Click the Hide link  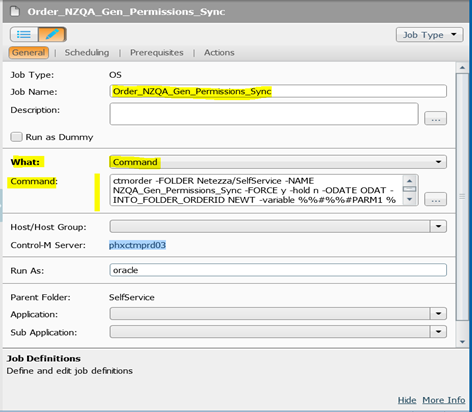click(407, 400)
